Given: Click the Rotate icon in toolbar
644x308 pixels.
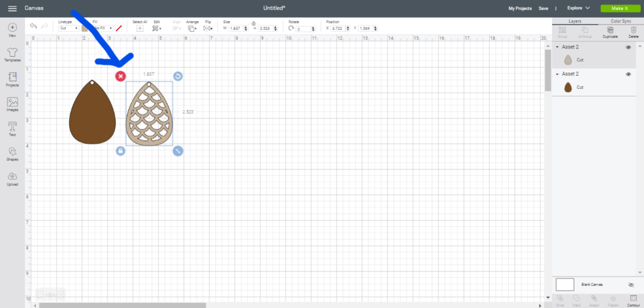Looking at the screenshot, I should (x=291, y=28).
